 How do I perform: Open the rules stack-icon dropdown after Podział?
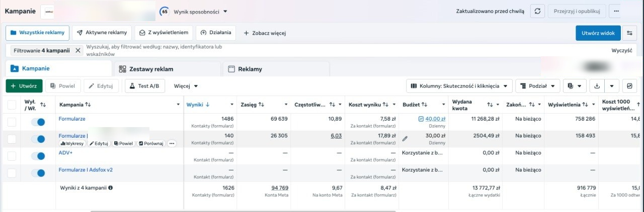click(x=575, y=86)
